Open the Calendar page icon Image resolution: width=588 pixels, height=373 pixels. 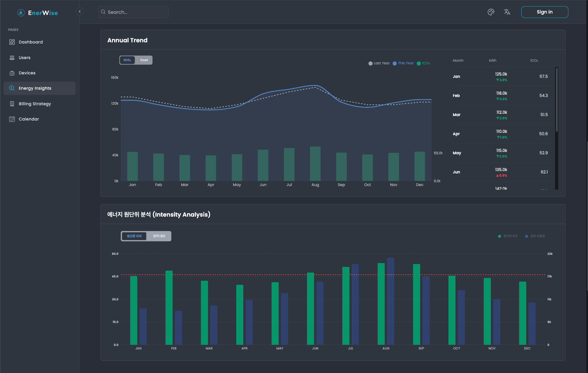(12, 119)
